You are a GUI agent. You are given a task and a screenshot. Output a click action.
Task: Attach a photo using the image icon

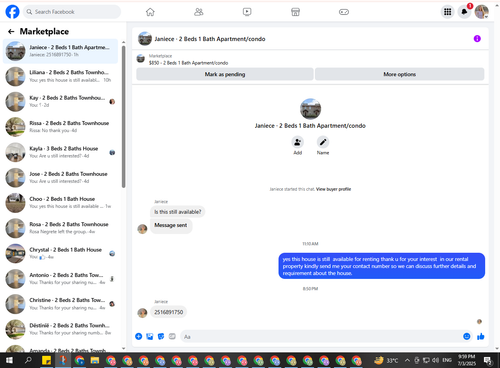click(x=150, y=336)
